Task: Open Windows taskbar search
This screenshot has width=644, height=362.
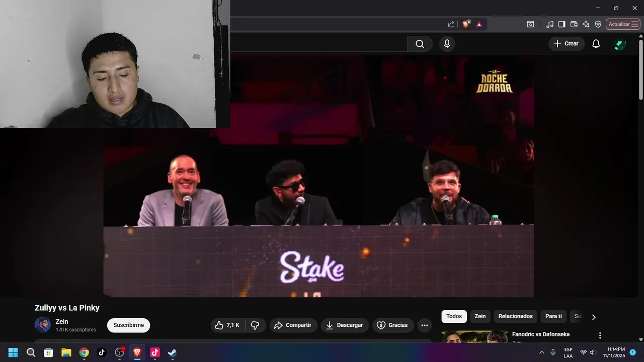Action: [x=31, y=352]
